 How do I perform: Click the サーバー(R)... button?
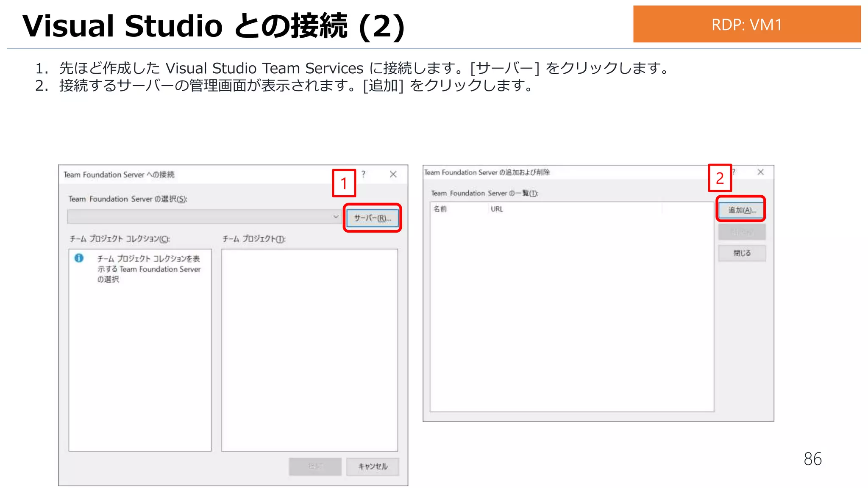[x=372, y=218]
